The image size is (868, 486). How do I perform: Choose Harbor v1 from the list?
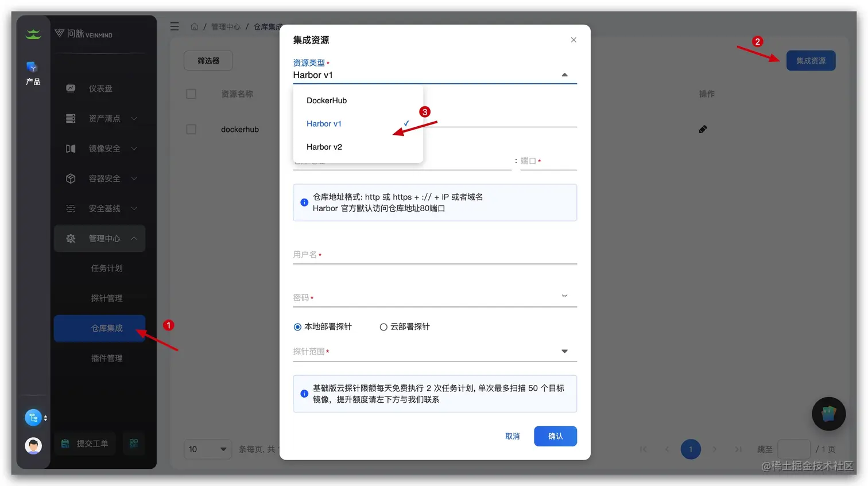click(358, 124)
